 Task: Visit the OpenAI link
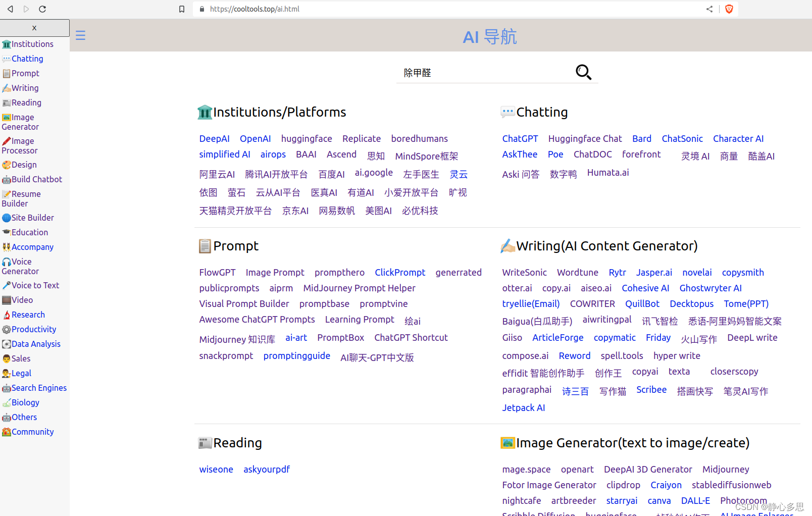coord(255,138)
